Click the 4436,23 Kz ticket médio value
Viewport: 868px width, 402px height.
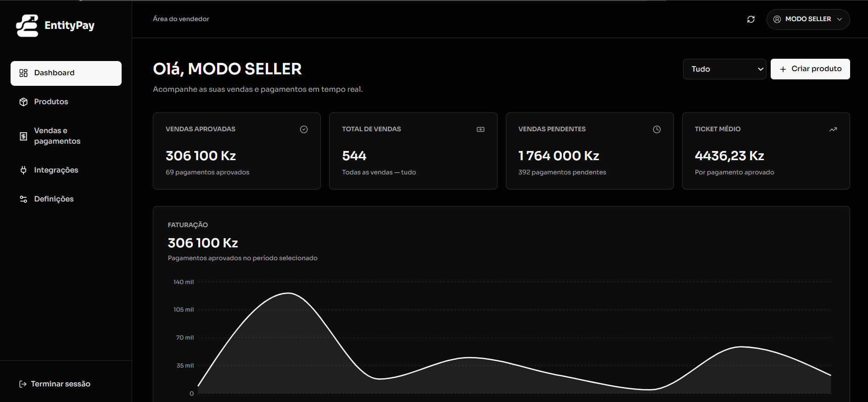729,156
